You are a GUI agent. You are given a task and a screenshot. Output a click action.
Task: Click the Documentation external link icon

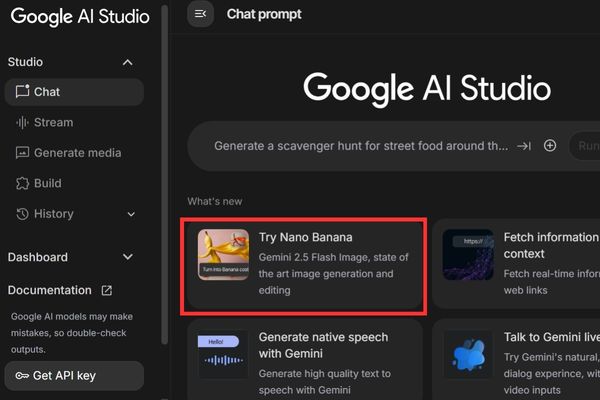click(107, 291)
